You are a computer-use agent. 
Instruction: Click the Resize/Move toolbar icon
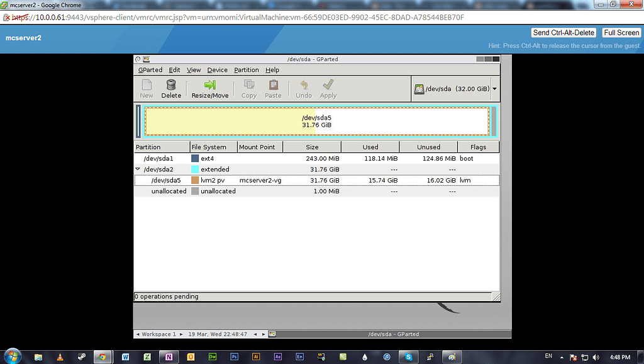click(210, 88)
